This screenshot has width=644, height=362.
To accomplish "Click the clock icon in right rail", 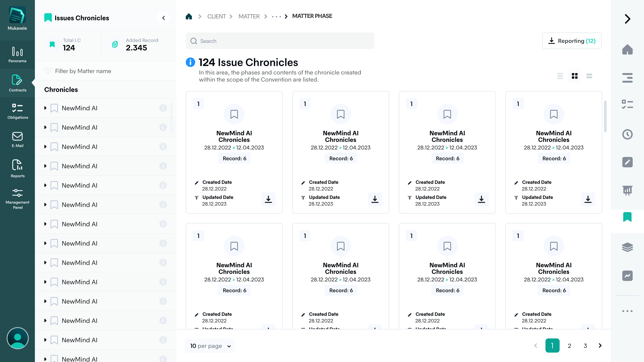I will click(627, 134).
